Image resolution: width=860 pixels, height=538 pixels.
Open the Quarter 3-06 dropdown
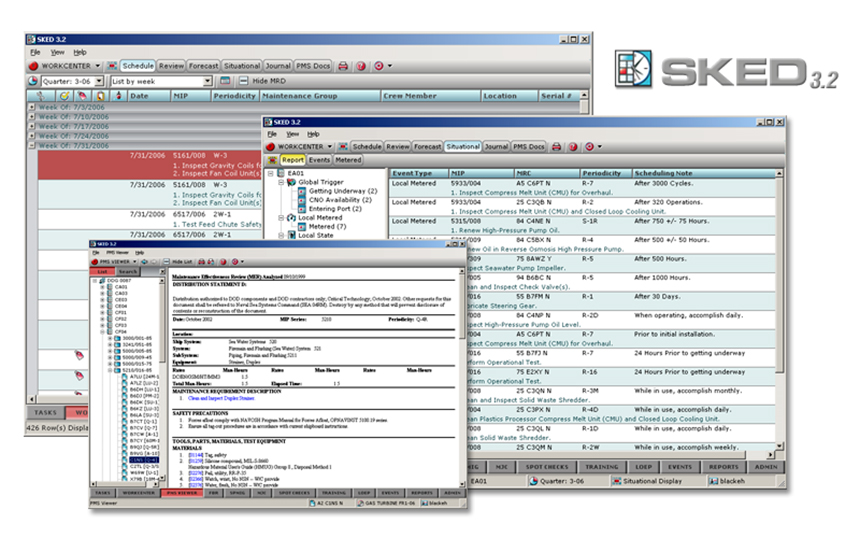coord(100,80)
